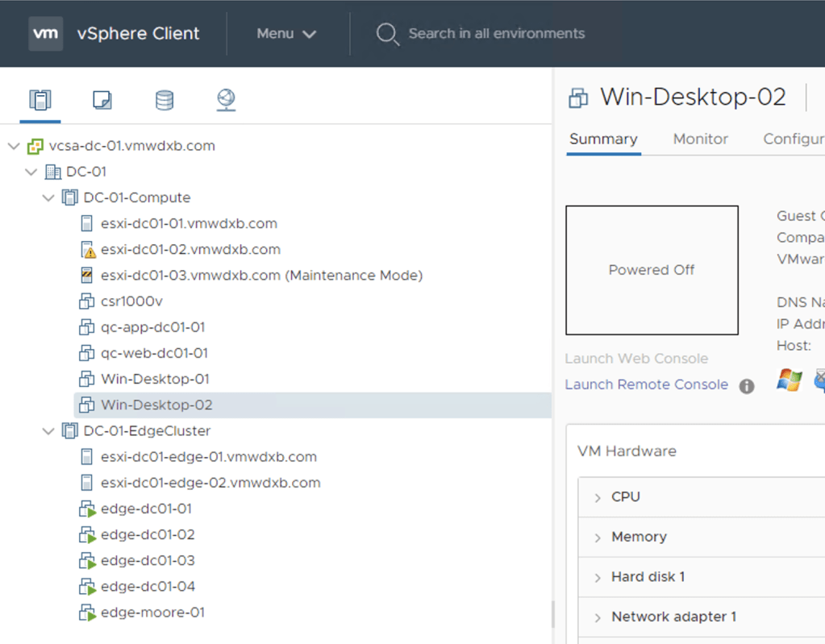Select the Summary tab
825x644 pixels.
coord(603,139)
